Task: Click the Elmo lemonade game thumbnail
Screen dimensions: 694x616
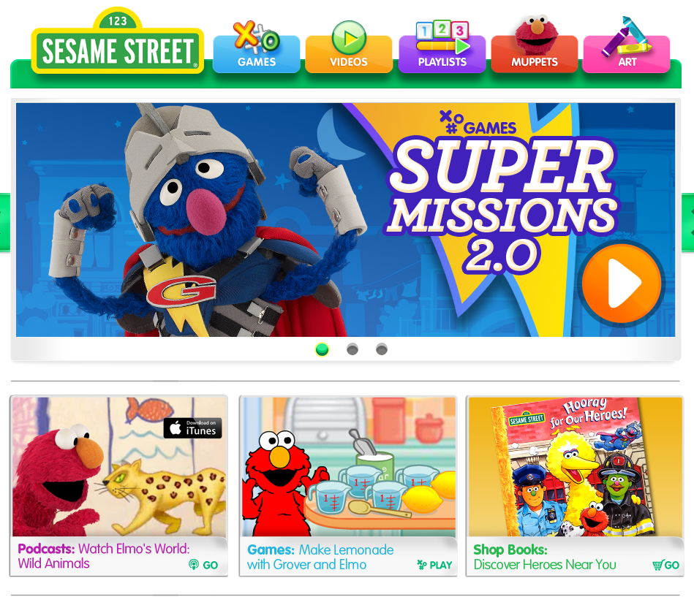Action: 349,466
